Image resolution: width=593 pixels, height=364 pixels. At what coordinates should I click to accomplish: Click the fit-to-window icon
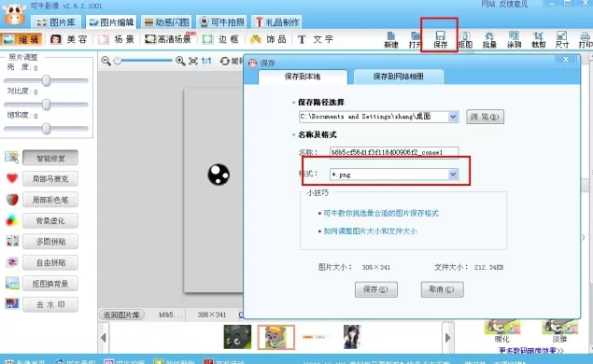pos(193,61)
